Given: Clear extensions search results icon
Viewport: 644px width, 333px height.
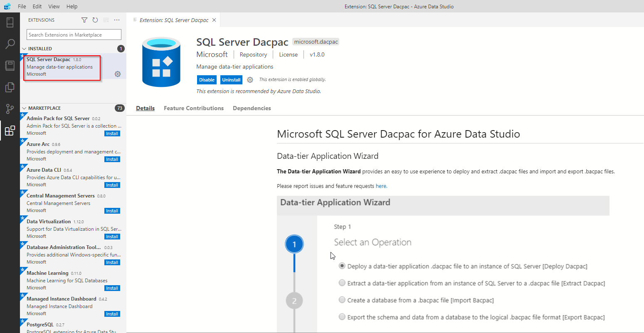Looking at the screenshot, I should pyautogui.click(x=106, y=20).
